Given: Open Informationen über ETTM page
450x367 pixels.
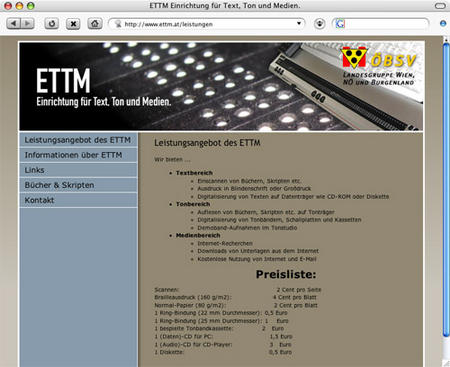Looking at the screenshot, I should click(78, 155).
